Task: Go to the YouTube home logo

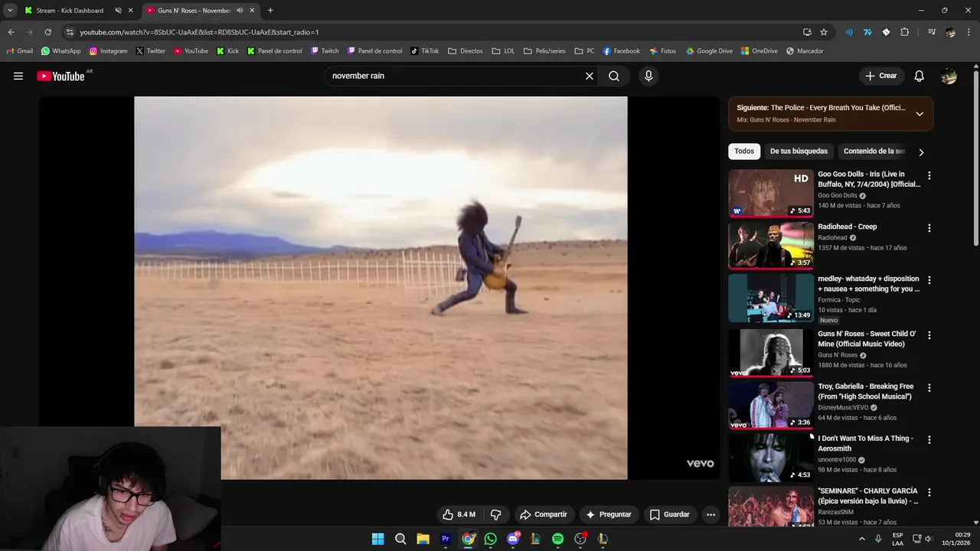Action: click(60, 76)
